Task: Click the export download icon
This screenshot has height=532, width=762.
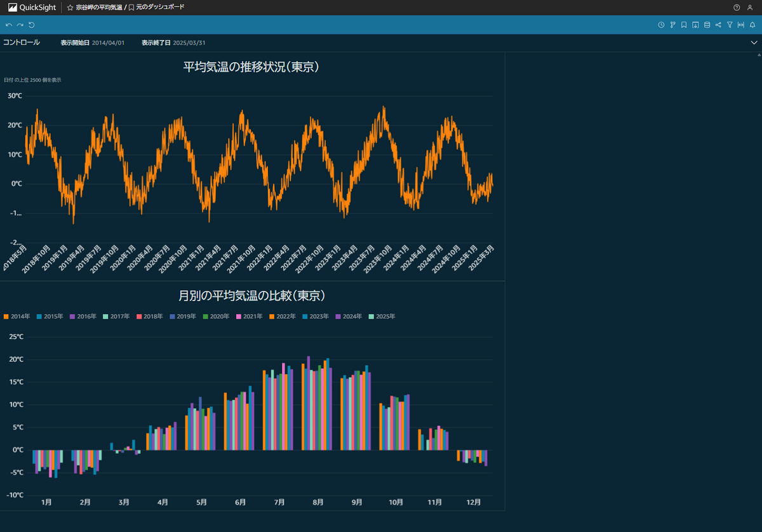Action: point(695,25)
